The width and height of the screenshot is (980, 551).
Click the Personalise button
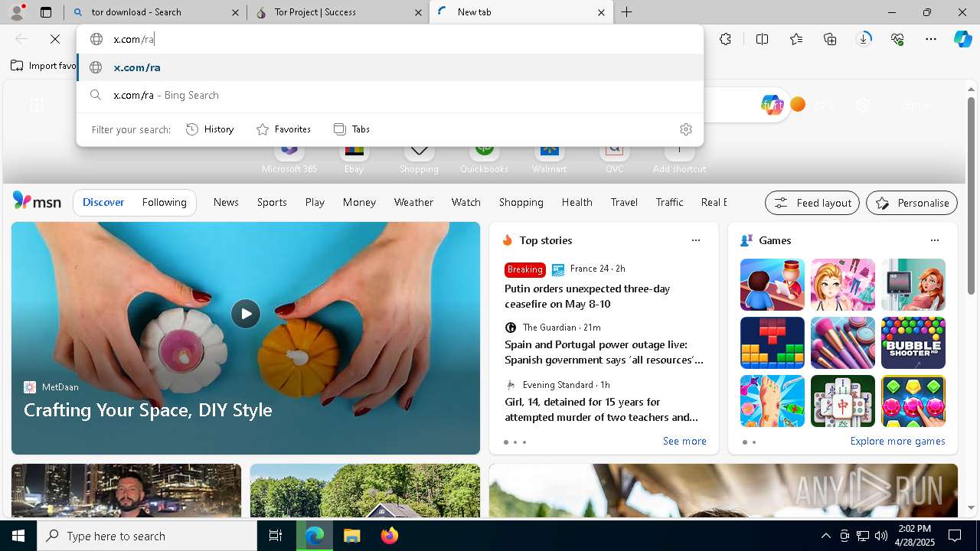[x=912, y=203]
